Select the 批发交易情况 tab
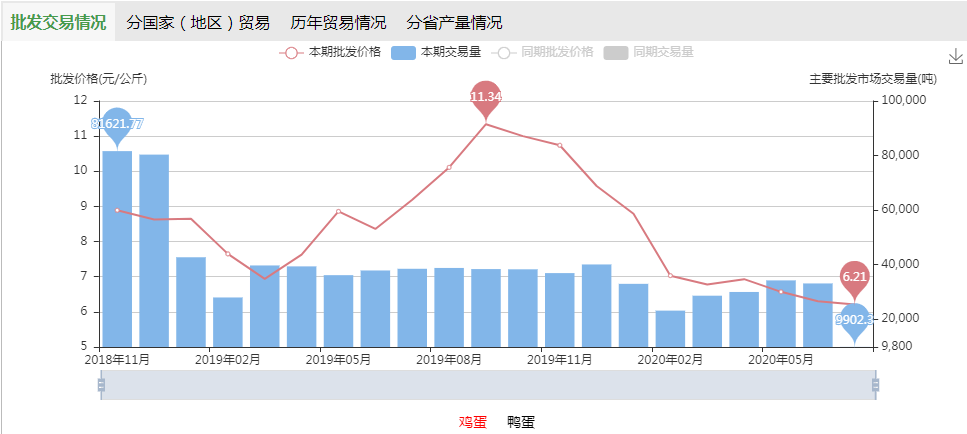Viewport: 967px width, 434px height. (58, 22)
